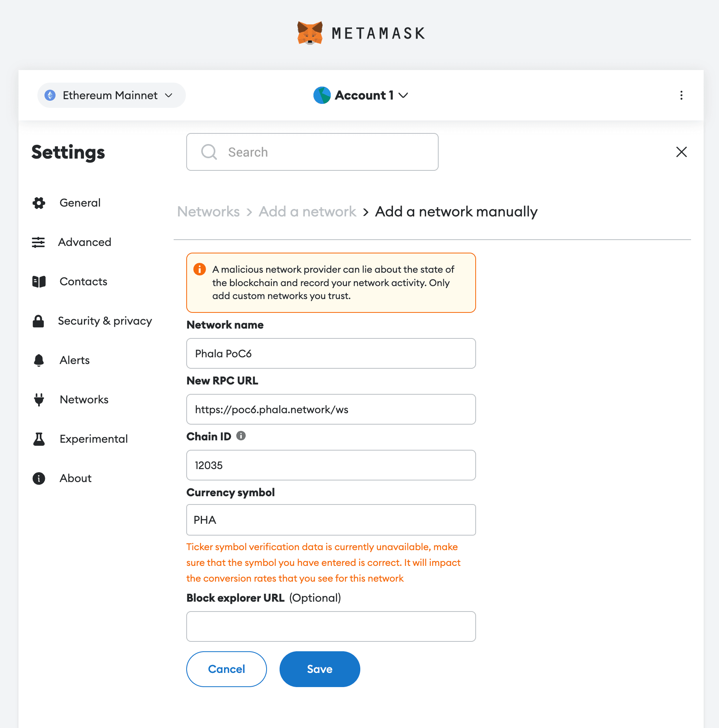This screenshot has height=728, width=719.
Task: Go to the About section
Action: [75, 479]
